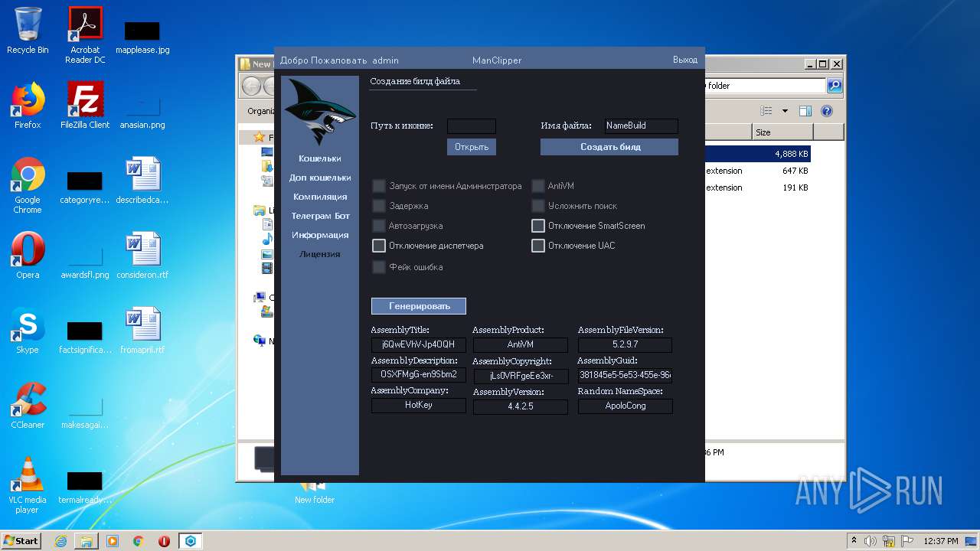Toggle the Задержка checkbox
This screenshot has height=551, width=980.
click(378, 206)
